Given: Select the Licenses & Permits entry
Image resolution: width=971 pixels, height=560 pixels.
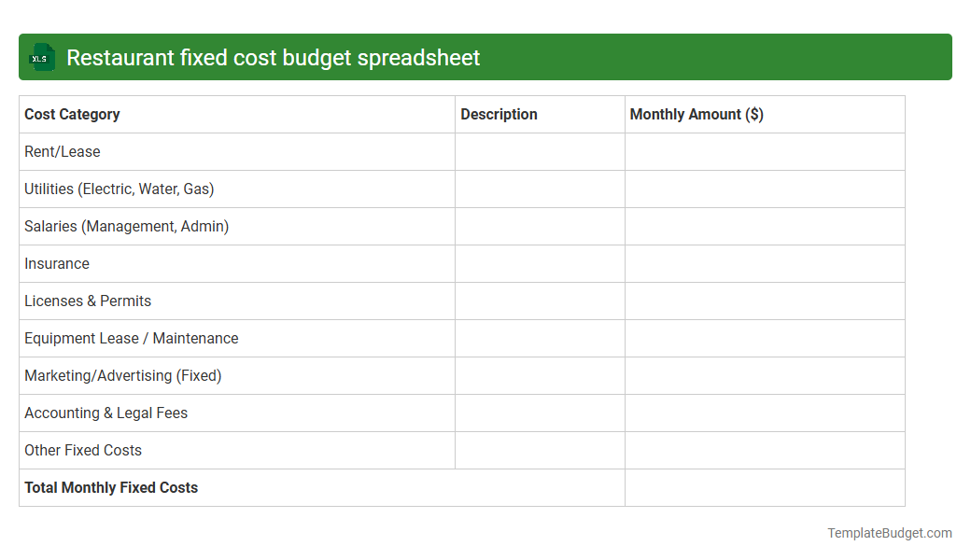Looking at the screenshot, I should pyautogui.click(x=88, y=301).
